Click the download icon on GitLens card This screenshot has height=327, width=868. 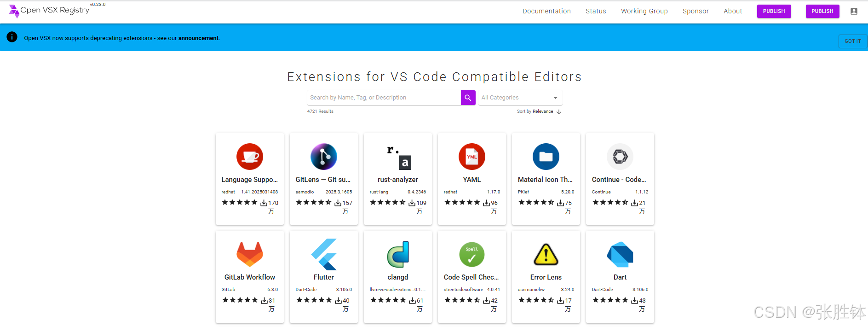[338, 203]
